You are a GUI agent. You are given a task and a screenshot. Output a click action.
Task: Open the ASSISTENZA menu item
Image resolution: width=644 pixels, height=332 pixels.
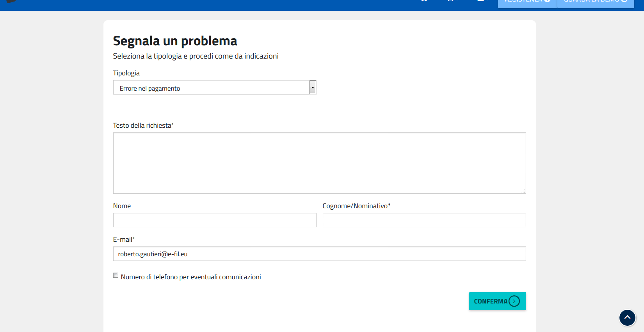click(524, 2)
